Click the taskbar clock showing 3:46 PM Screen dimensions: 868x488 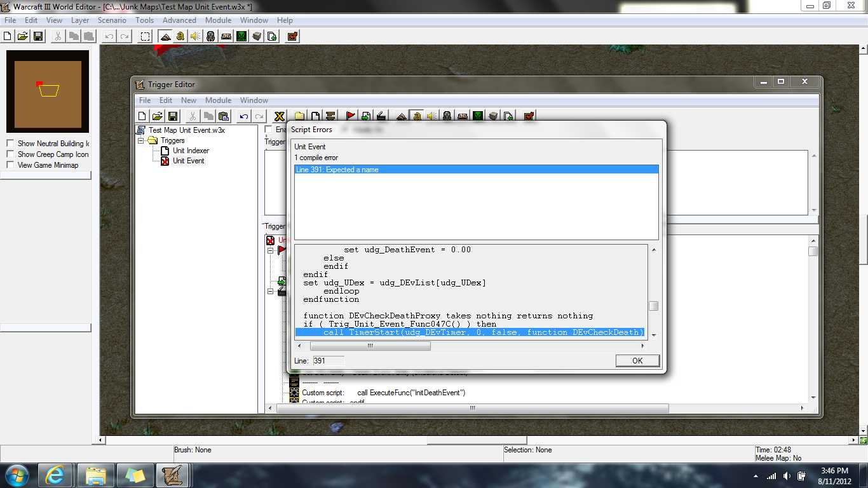(835, 475)
